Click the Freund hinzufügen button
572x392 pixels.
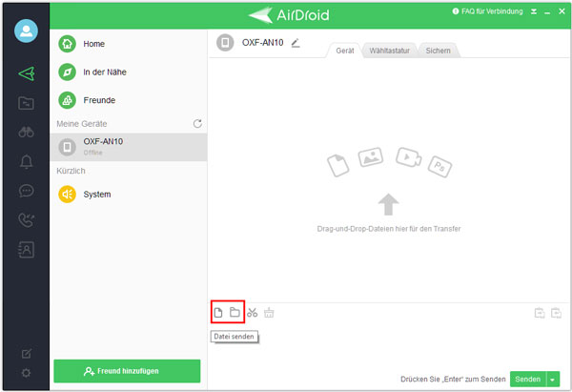[x=127, y=370]
